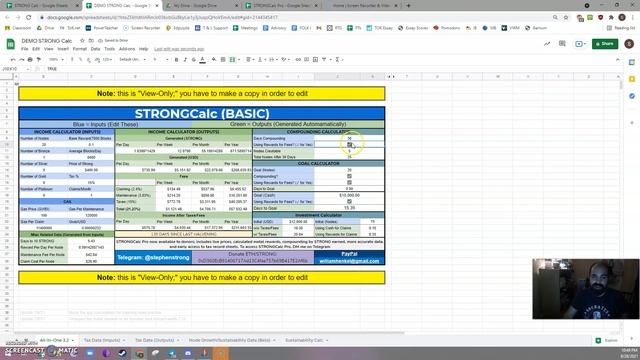The height and width of the screenshot is (360, 640).
Task: Open the Keep side panel icon
Action: (x=632, y=79)
